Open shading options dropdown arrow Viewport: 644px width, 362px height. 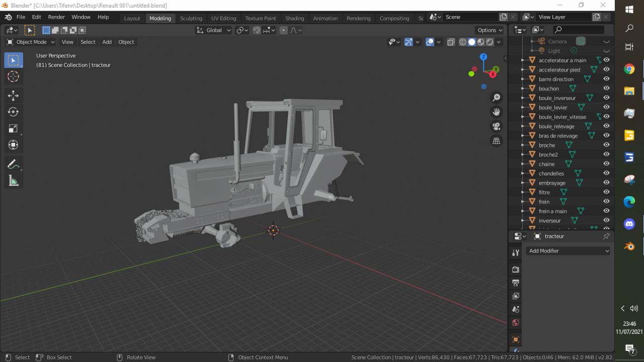(499, 42)
